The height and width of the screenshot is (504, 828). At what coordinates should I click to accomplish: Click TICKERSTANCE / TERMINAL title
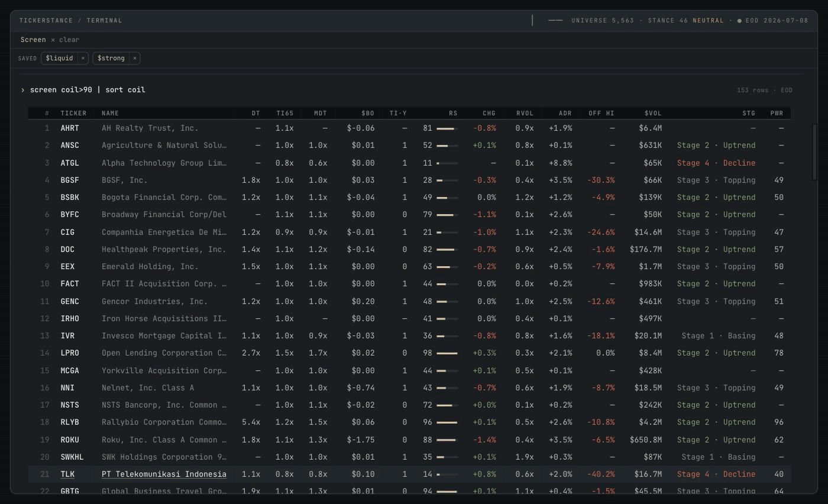[71, 21]
